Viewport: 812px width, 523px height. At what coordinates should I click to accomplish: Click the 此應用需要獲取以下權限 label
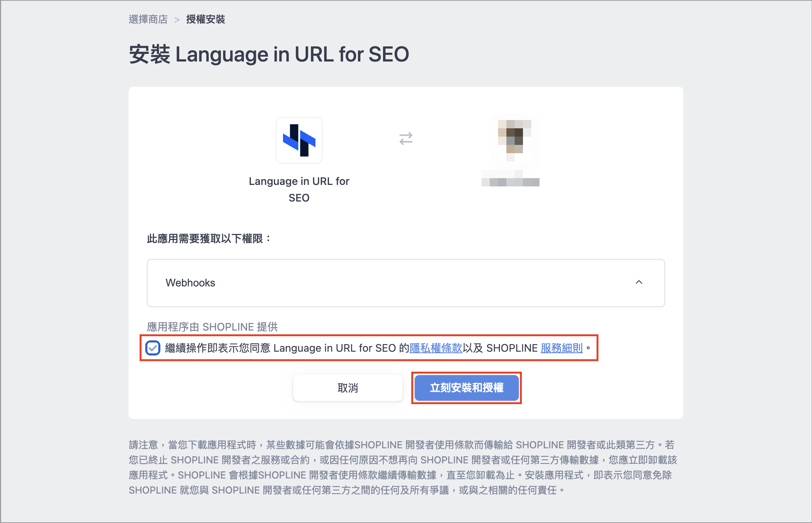point(209,239)
